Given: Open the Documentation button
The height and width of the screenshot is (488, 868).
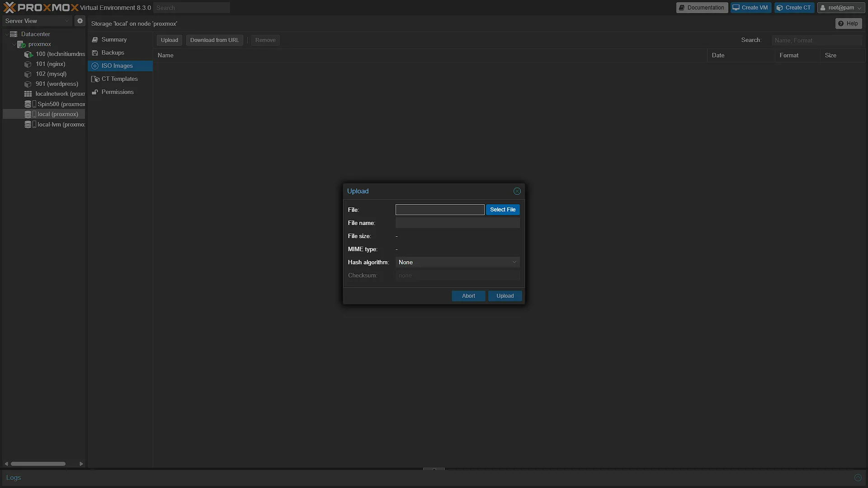Looking at the screenshot, I should pos(702,8).
